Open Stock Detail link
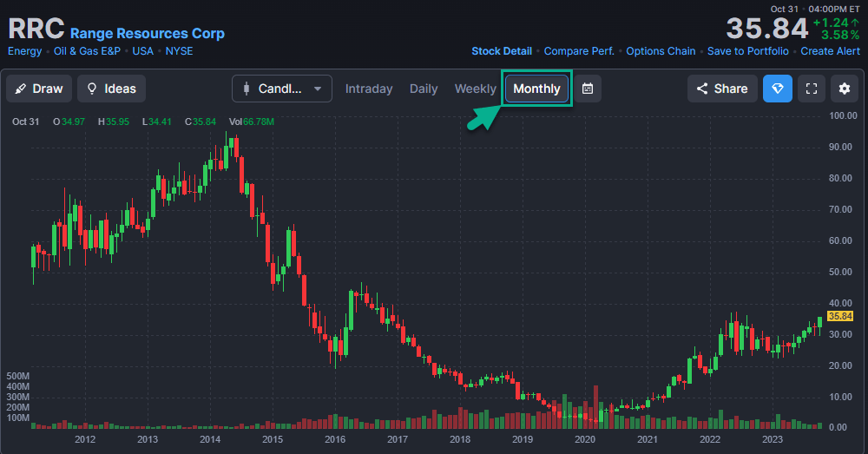 pyautogui.click(x=502, y=51)
